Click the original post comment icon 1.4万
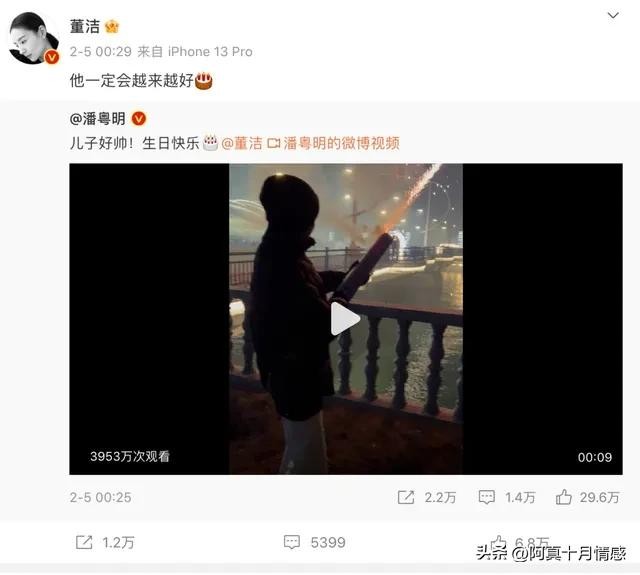The width and height of the screenshot is (640, 575). point(507,497)
